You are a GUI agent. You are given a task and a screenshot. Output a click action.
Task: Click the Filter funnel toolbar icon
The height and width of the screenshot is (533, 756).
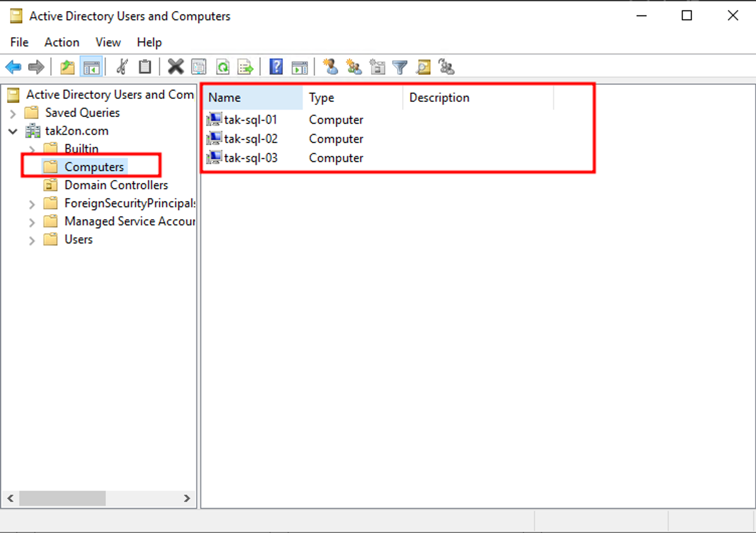(x=400, y=67)
